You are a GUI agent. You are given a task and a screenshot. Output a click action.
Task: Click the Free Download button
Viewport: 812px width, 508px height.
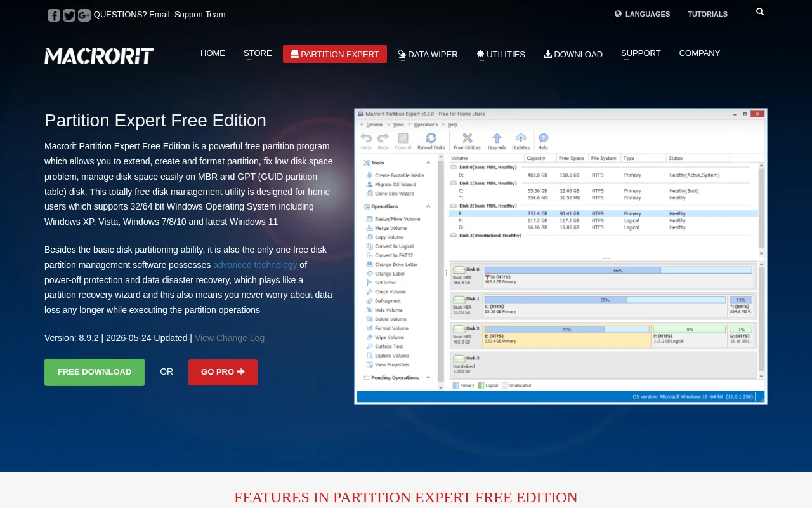coord(95,372)
